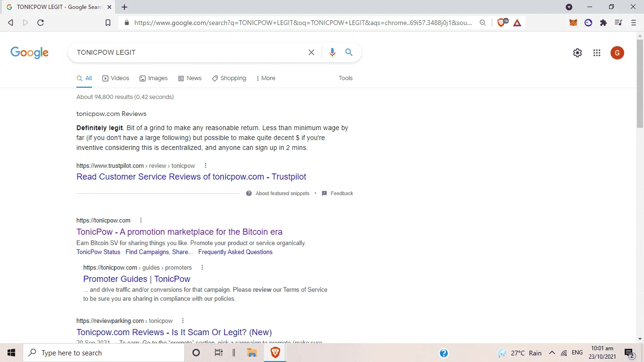Click the scrollbar down arrow
Viewport: 644px width, 362px height.
click(640, 339)
